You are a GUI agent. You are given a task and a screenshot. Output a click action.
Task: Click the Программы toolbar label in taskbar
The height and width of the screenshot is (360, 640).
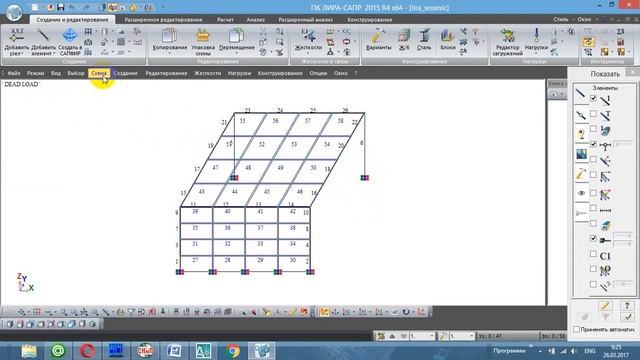(x=509, y=351)
